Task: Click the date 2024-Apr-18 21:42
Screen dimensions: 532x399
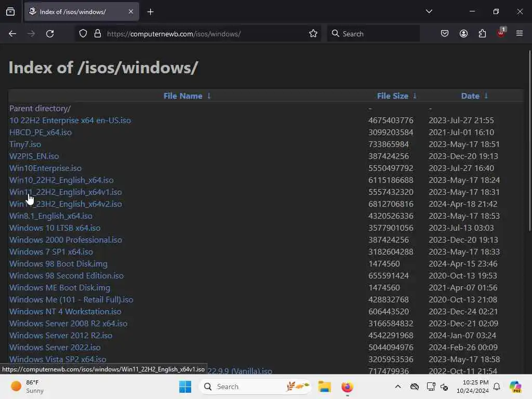Action: pos(463,204)
